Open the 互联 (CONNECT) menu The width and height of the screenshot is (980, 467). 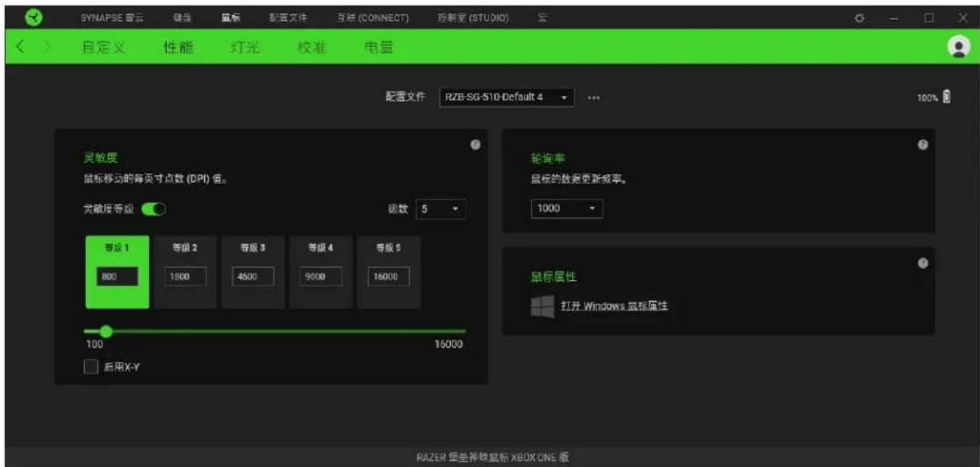pos(372,18)
